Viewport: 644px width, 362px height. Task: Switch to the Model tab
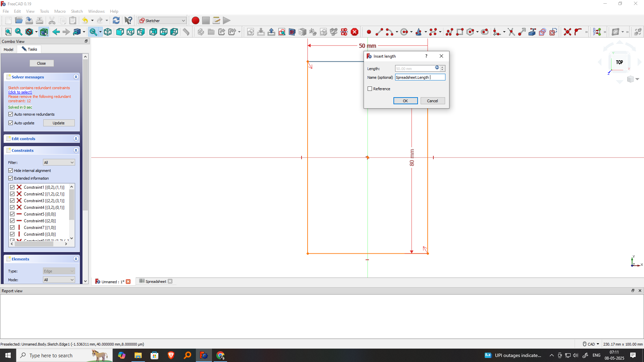tap(8, 49)
